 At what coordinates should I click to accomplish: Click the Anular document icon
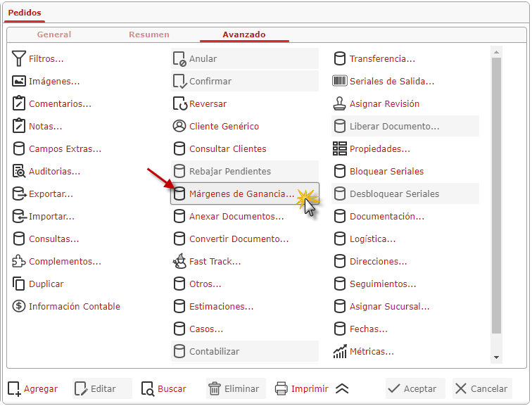(x=180, y=58)
